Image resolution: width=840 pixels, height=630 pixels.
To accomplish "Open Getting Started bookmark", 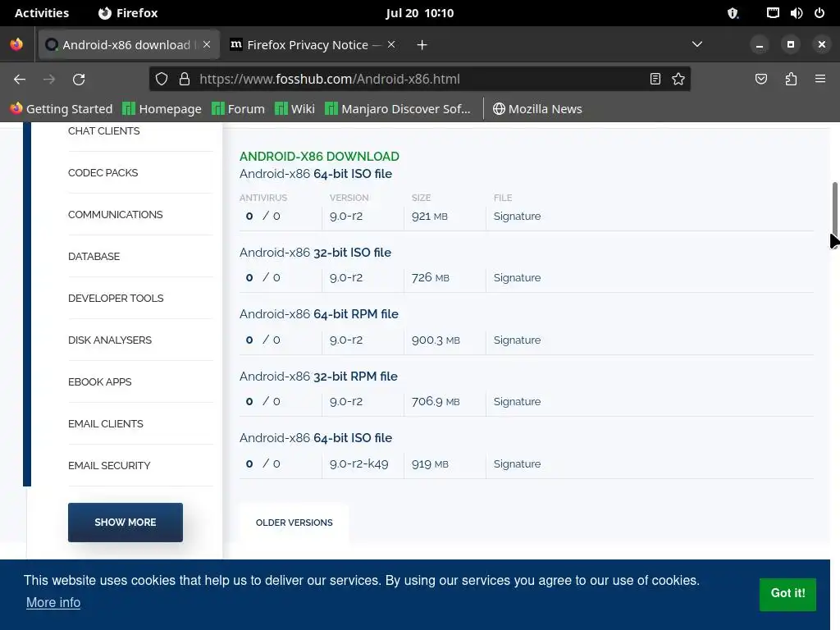I will tap(61, 109).
